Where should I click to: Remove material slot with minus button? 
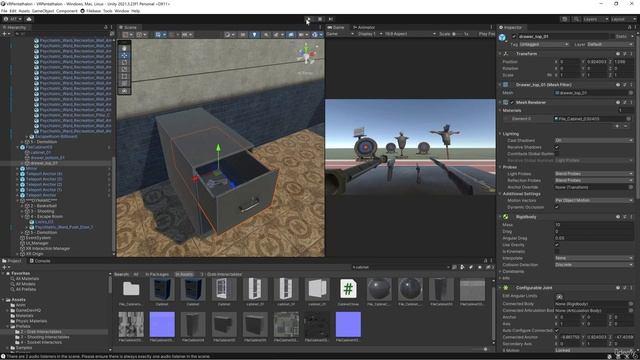coord(626,126)
